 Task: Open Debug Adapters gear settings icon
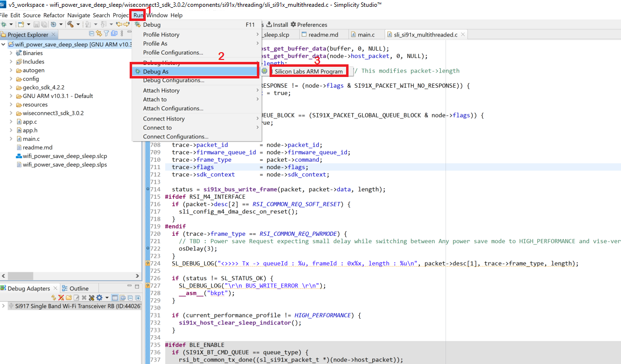(x=99, y=298)
